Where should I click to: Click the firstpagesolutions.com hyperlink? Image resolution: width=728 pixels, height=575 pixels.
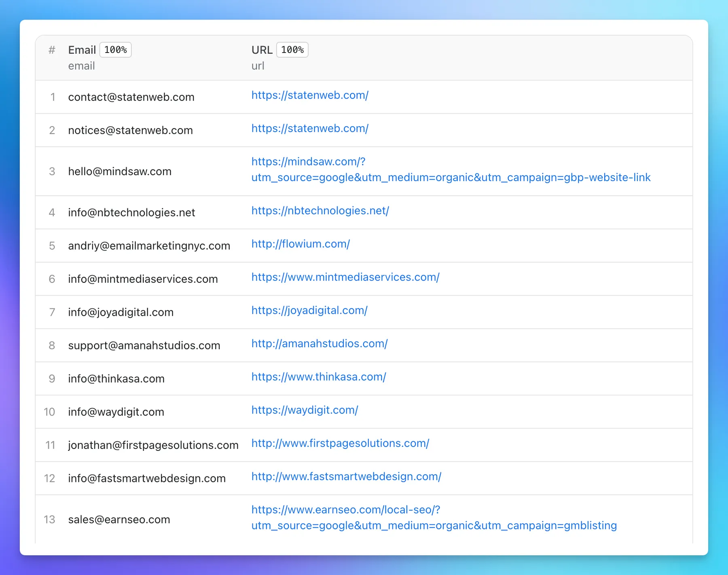pyautogui.click(x=340, y=443)
